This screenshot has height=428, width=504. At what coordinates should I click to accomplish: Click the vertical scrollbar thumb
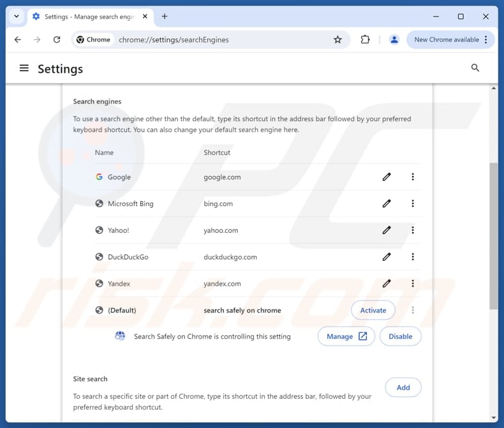(494, 235)
